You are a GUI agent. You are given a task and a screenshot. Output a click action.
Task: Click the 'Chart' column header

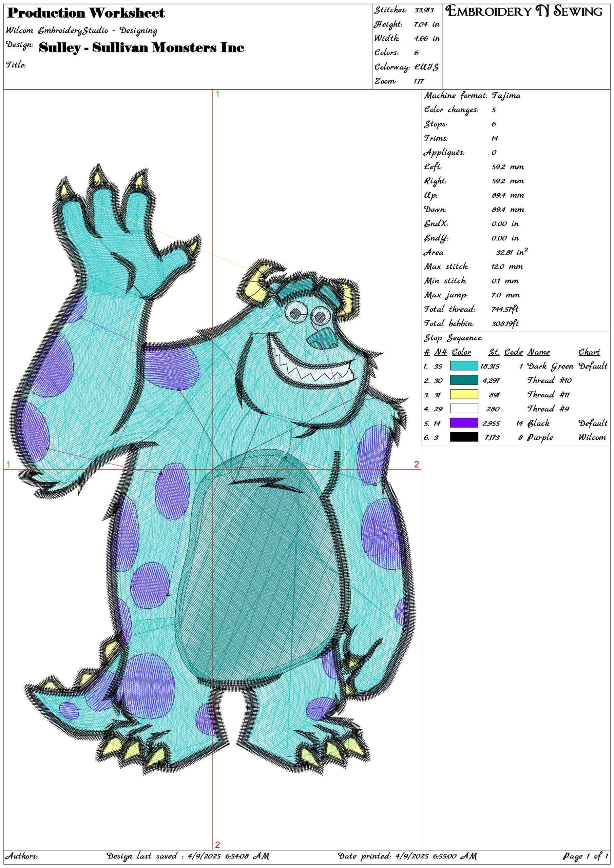590,352
